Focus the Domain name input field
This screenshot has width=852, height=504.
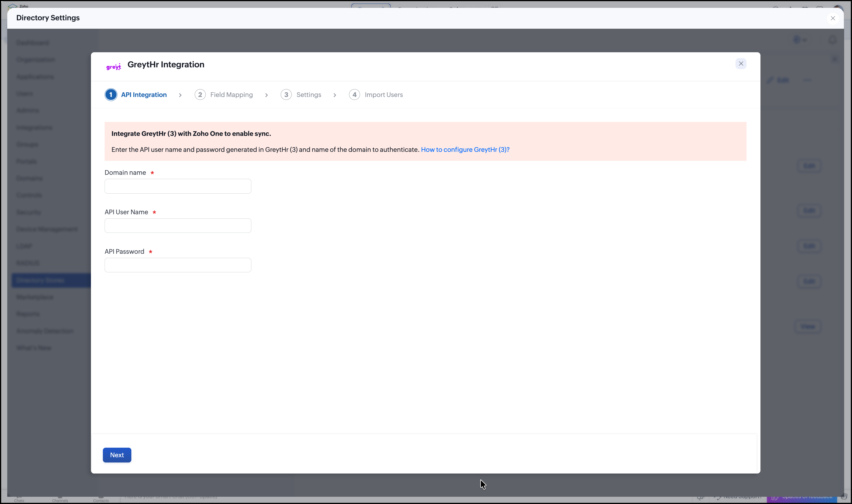tap(178, 186)
